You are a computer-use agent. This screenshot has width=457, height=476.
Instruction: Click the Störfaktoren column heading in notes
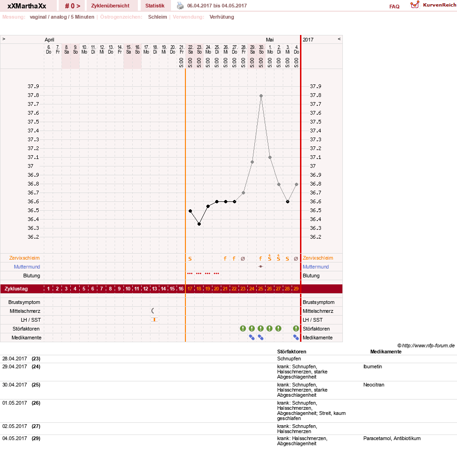[x=292, y=352]
